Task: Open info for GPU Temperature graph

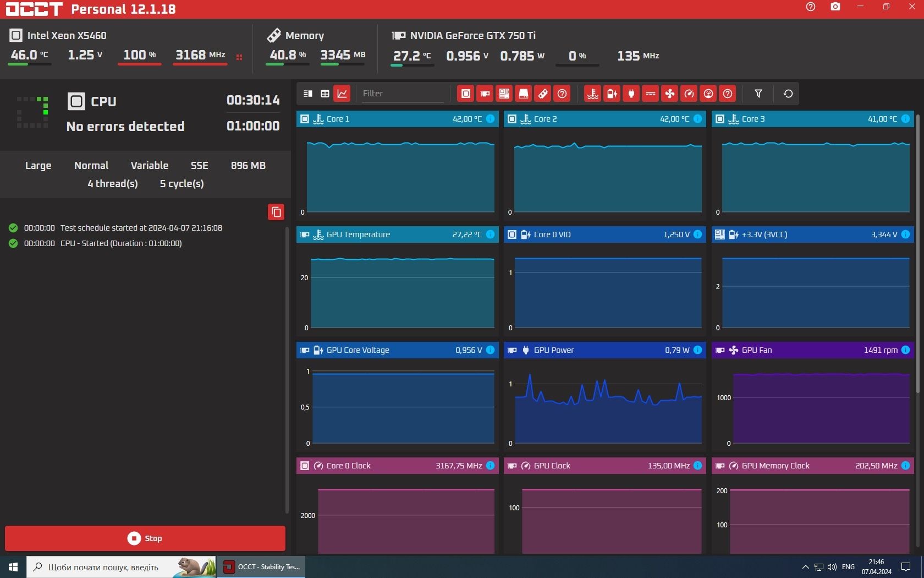Action: tap(490, 235)
